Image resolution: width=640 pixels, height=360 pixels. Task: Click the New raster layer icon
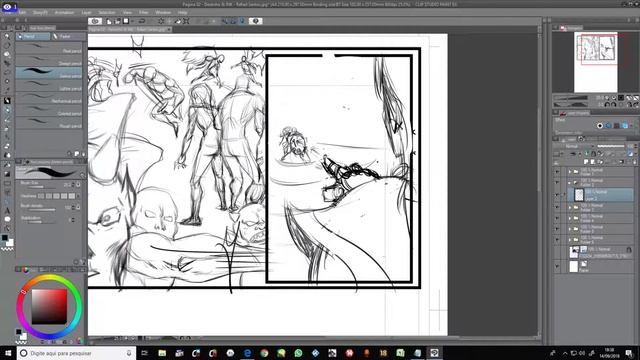coord(586,162)
